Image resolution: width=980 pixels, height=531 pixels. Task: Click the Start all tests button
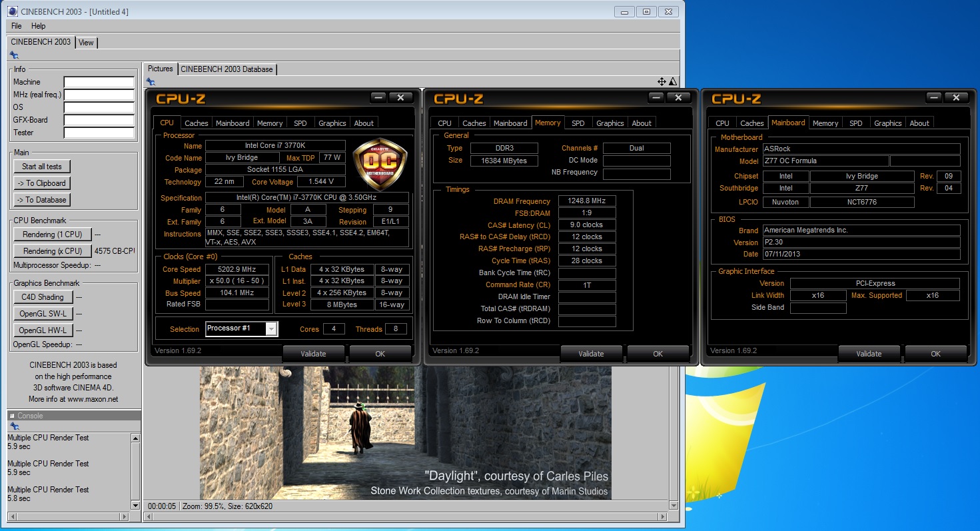coord(42,167)
